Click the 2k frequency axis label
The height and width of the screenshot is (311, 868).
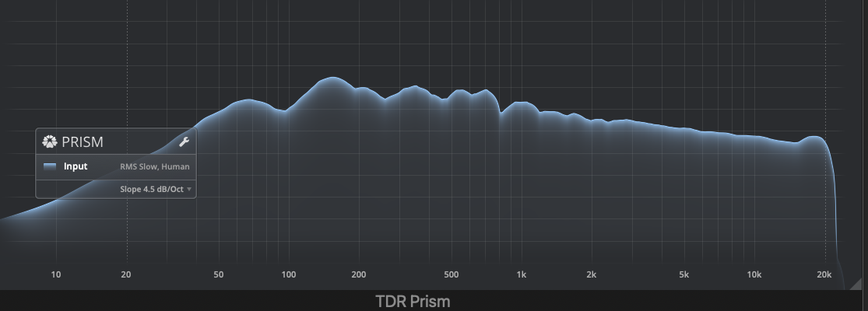coord(592,274)
